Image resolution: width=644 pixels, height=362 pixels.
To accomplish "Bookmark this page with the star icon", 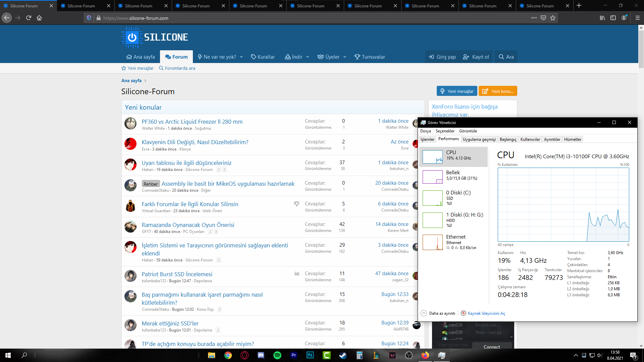I will tap(553, 18).
